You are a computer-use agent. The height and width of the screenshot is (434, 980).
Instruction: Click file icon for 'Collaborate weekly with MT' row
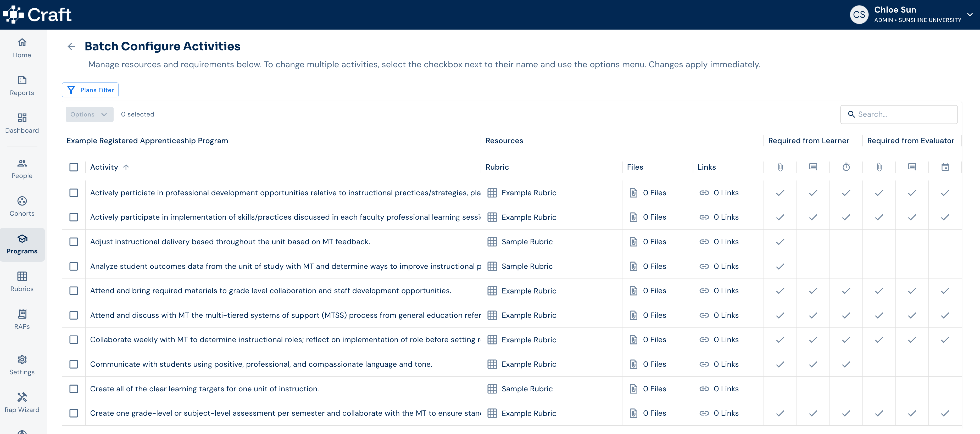(x=633, y=340)
